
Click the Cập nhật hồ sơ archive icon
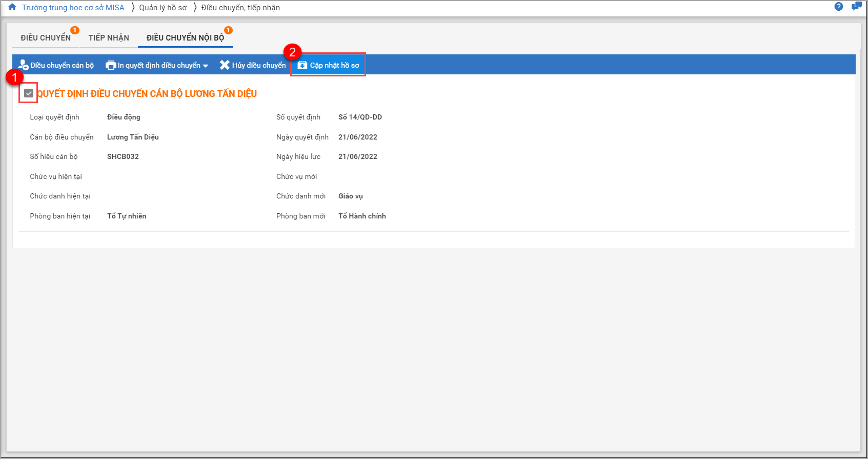point(302,65)
